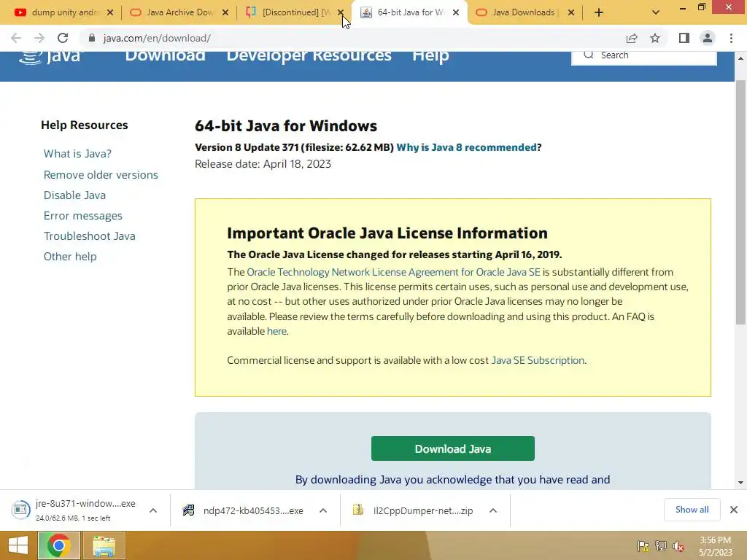Viewport: 747px width, 560px height.
Task: Open the Java SE Subscription link
Action: (538, 360)
